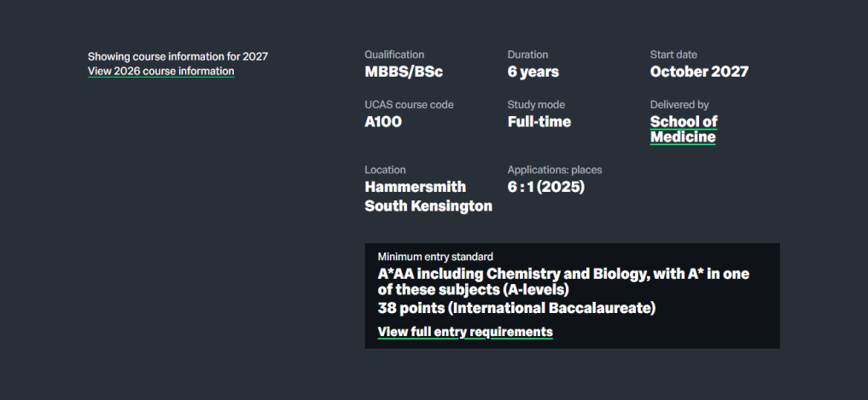
Task: Click the Applications: places label
Action: (555, 170)
